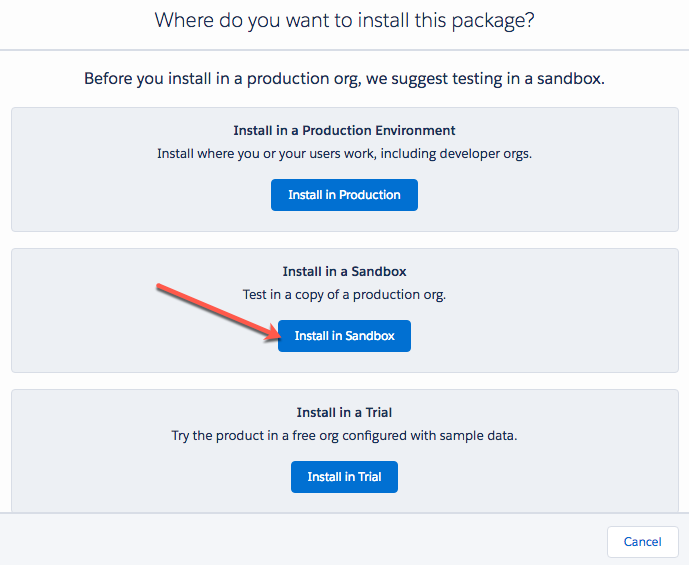Image resolution: width=689 pixels, height=565 pixels.
Task: Cancel the package installation dialog
Action: point(642,542)
